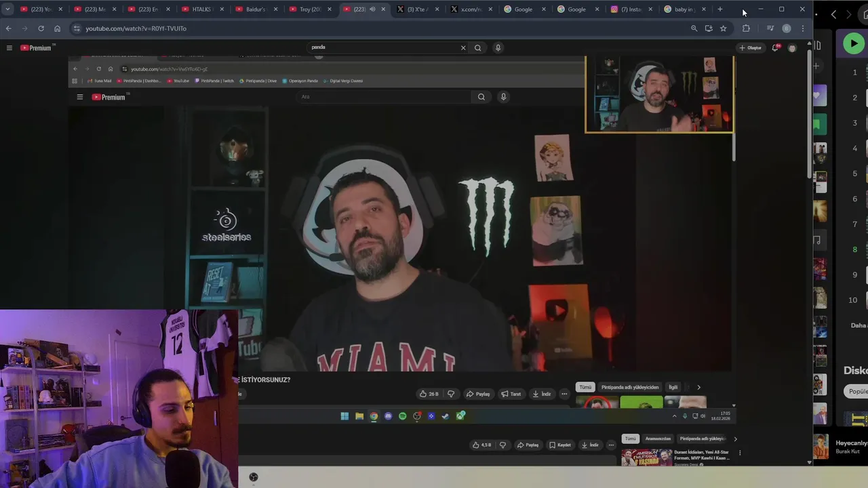Open YouTube notifications bell
The width and height of the screenshot is (868, 488).
coord(776,47)
